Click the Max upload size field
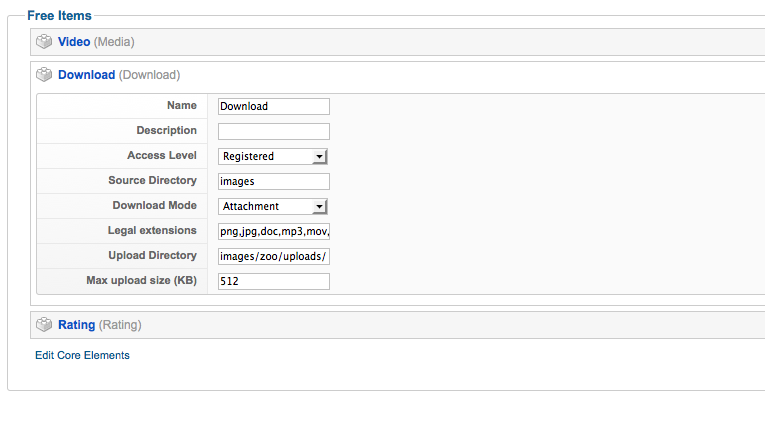The image size is (765, 422). 274,282
